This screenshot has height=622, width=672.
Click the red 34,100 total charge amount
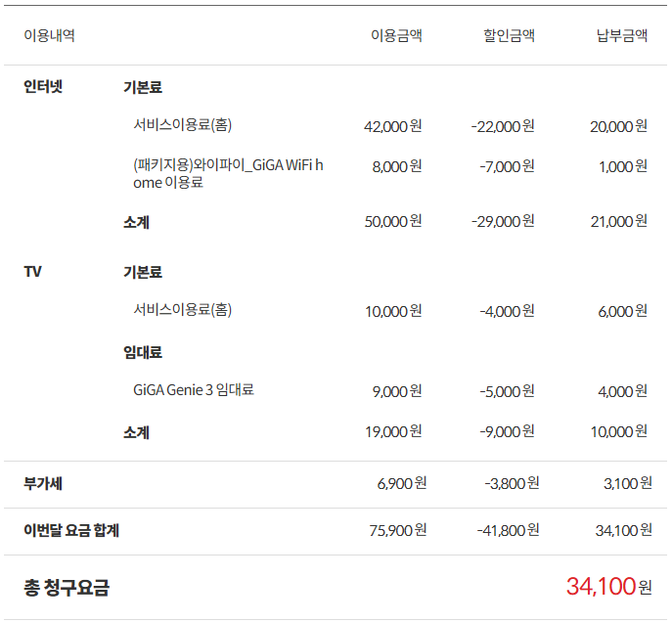[601, 587]
